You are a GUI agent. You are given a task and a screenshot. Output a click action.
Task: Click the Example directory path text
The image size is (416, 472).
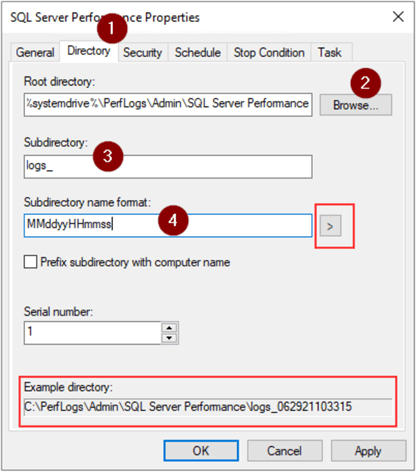tap(188, 407)
